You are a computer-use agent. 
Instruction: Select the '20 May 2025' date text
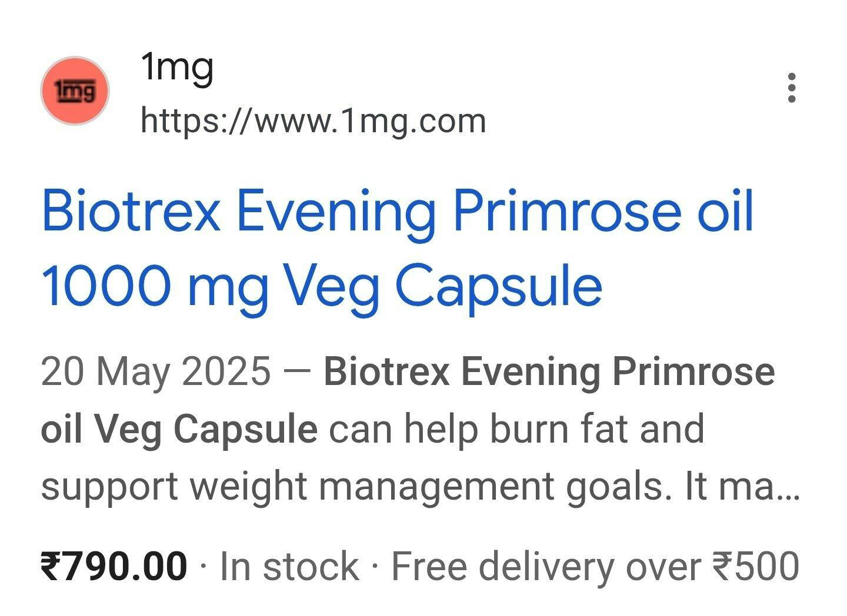[156, 372]
